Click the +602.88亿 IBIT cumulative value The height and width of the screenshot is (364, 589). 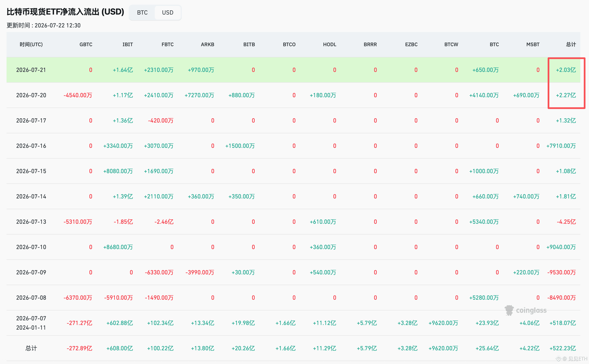pos(119,323)
